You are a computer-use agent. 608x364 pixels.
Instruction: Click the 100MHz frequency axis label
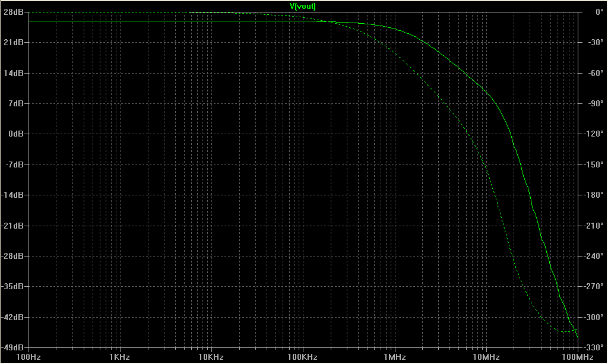click(578, 357)
